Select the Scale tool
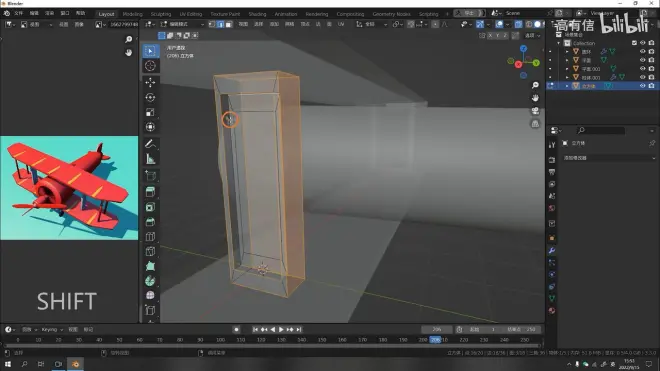660x371 pixels. point(150,112)
